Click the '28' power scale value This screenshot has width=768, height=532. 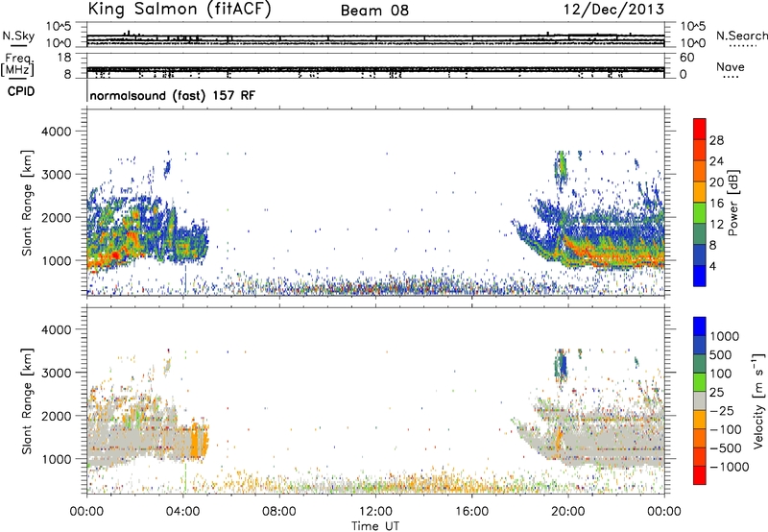(x=716, y=140)
